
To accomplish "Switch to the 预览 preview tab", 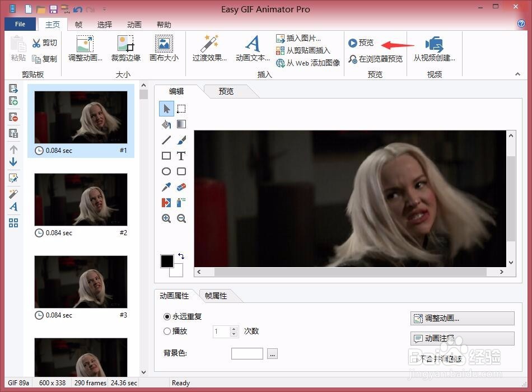I will 225,91.
